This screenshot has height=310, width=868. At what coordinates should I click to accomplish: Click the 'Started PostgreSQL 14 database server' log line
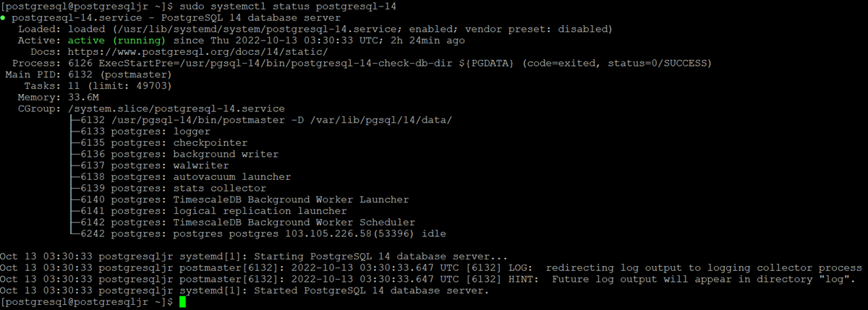click(245, 290)
